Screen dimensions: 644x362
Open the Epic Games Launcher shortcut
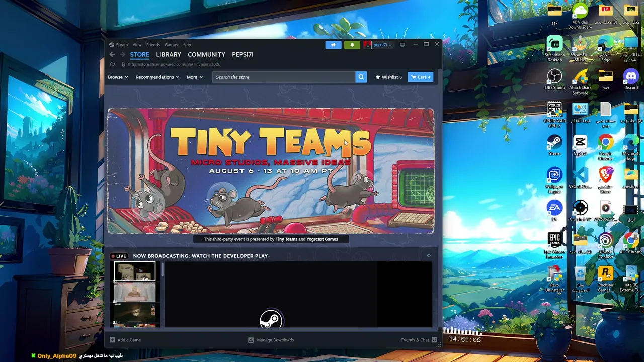click(x=554, y=246)
